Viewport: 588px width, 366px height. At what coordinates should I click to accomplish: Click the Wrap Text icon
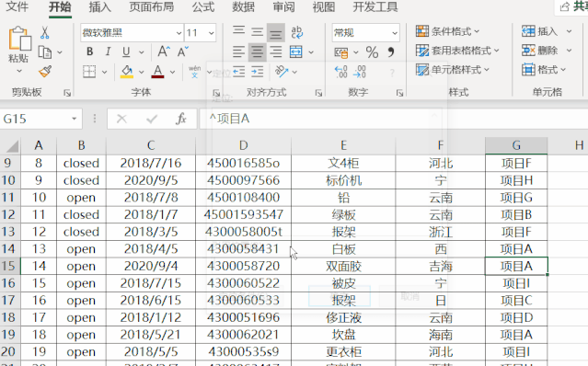(x=296, y=32)
